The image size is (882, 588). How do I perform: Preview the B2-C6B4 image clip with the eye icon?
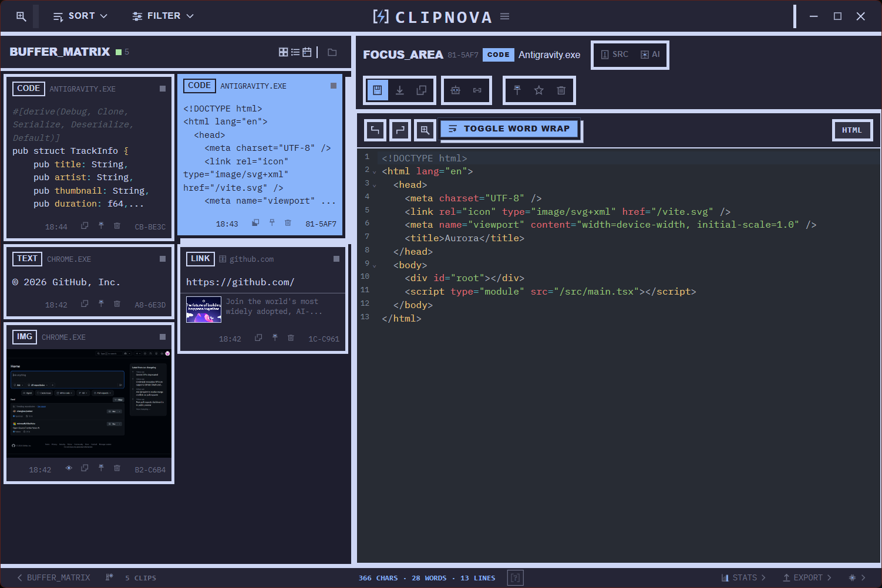coord(69,468)
